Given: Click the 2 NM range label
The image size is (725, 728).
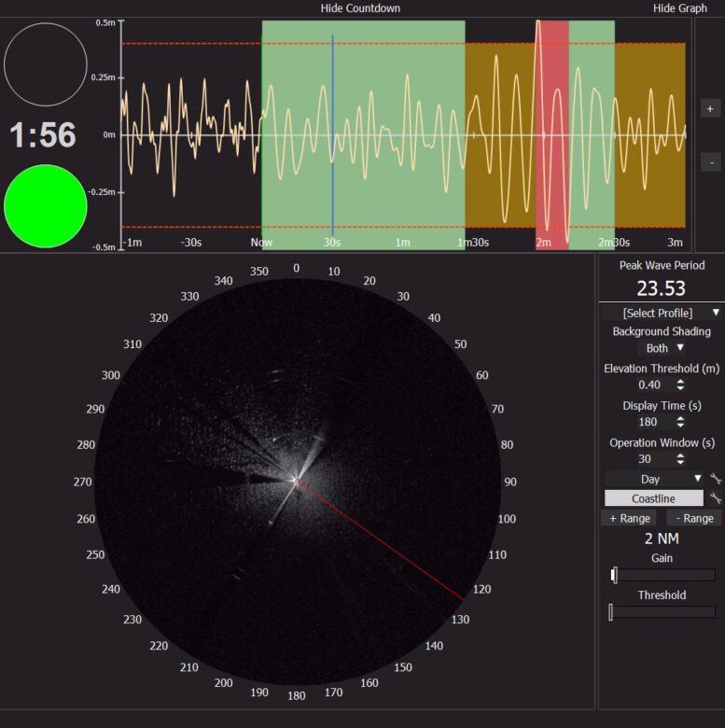Looking at the screenshot, I should click(662, 539).
